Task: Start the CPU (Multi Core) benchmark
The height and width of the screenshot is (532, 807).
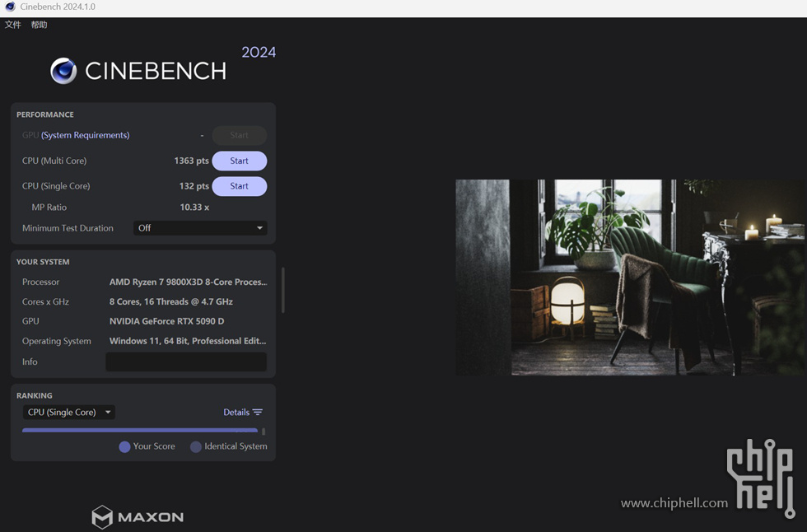Action: point(239,161)
